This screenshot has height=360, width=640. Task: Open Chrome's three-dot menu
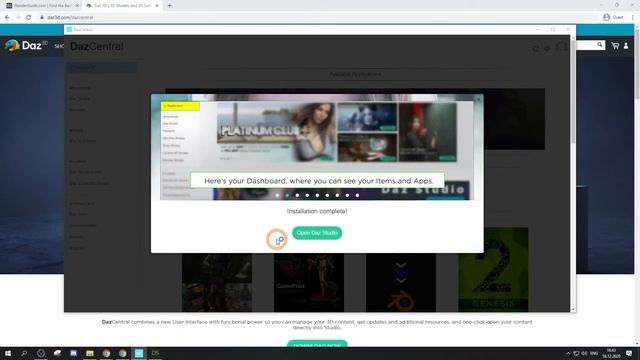[x=633, y=17]
